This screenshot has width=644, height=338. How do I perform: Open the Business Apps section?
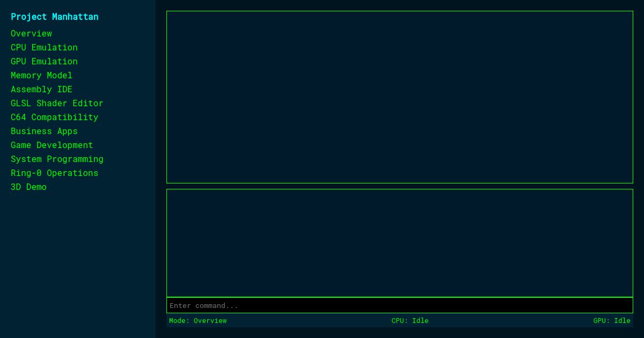44,131
